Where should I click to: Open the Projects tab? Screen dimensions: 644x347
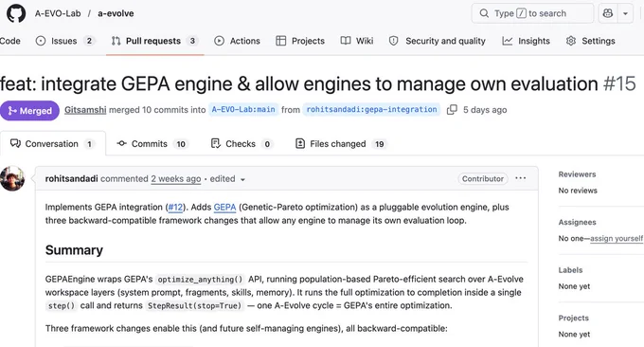300,41
